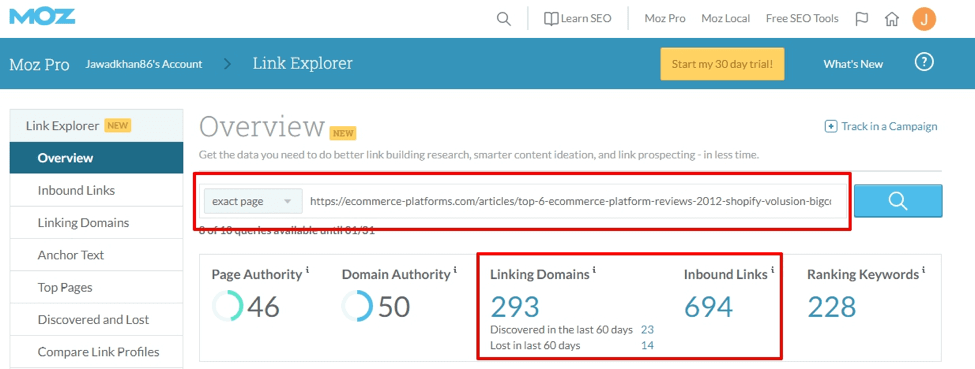The width and height of the screenshot is (975, 369).
Task: Click the 293 linking domains number
Action: point(515,307)
